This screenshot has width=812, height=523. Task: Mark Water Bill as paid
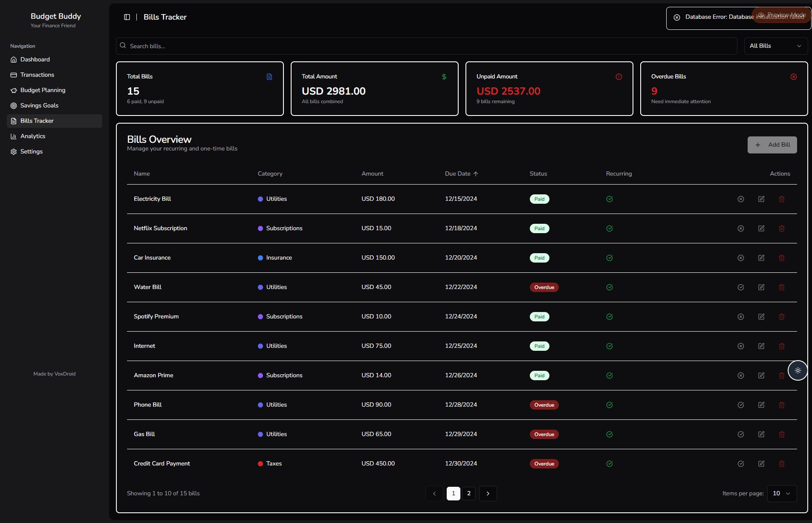(x=741, y=287)
